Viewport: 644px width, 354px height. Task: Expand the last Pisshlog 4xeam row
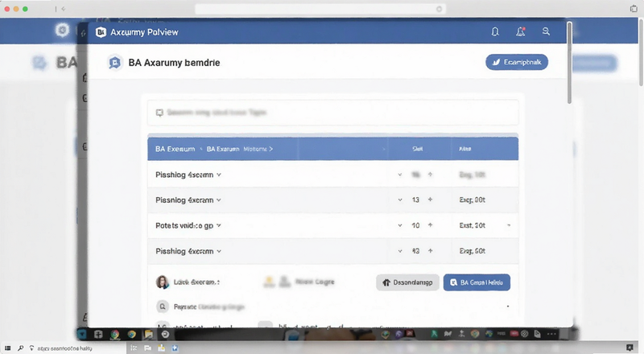coord(219,251)
